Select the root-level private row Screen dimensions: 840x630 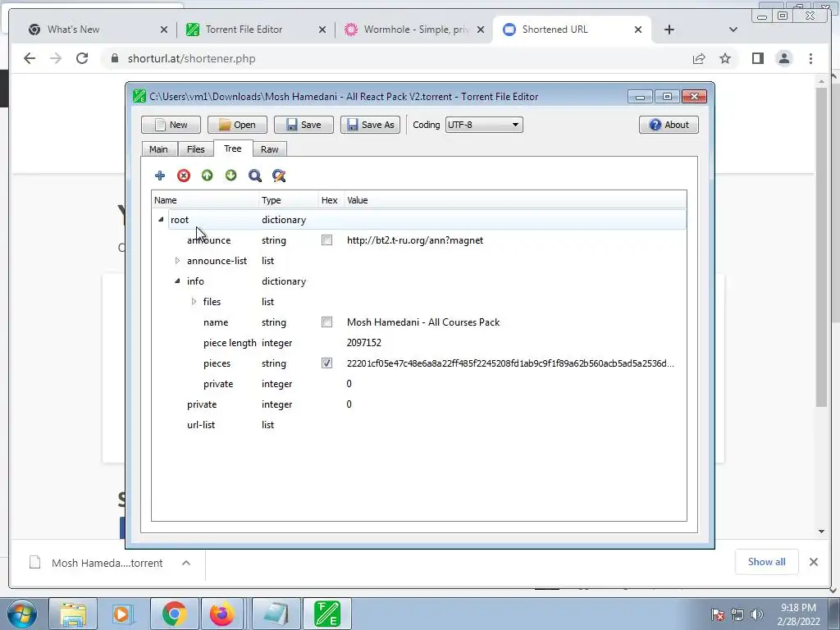[418, 404]
